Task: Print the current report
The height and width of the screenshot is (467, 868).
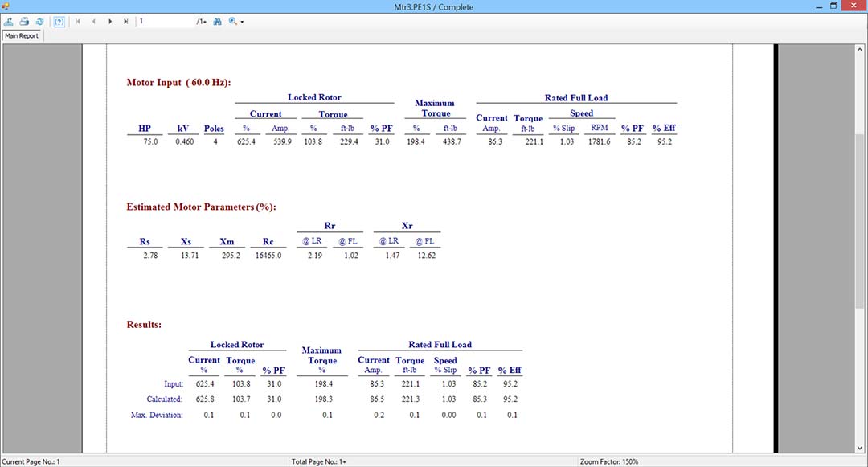Action: [24, 22]
